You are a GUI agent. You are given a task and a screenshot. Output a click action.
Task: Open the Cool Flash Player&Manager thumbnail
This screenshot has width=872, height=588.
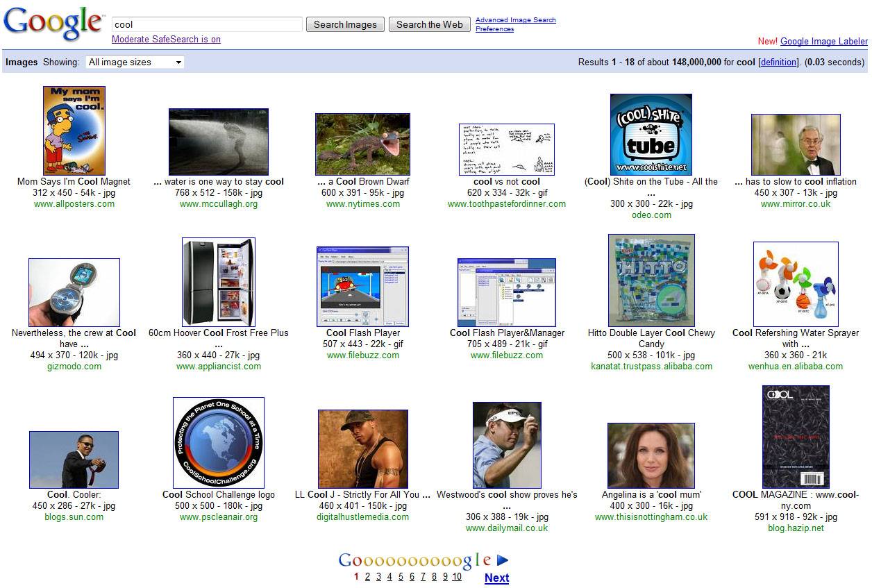[x=507, y=293]
